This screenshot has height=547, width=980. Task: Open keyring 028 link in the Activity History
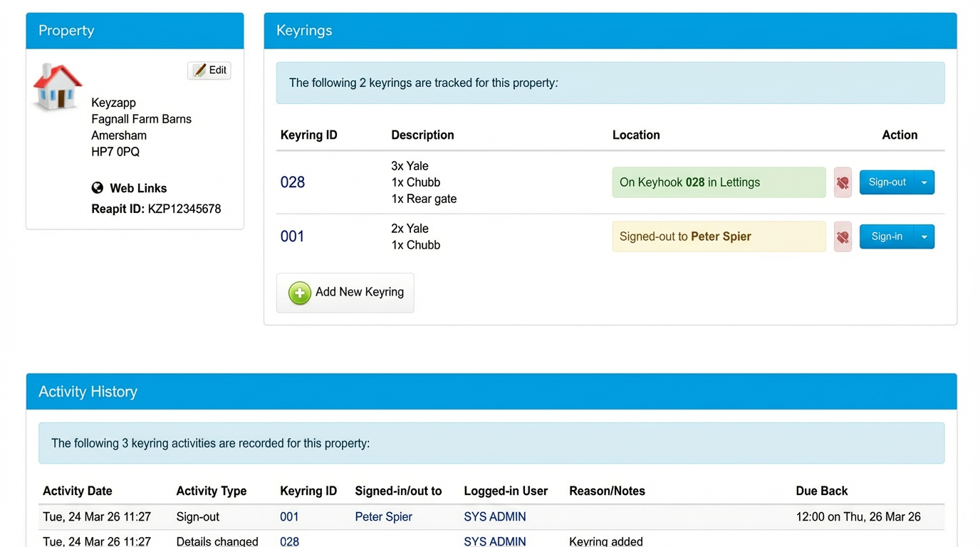point(289,541)
